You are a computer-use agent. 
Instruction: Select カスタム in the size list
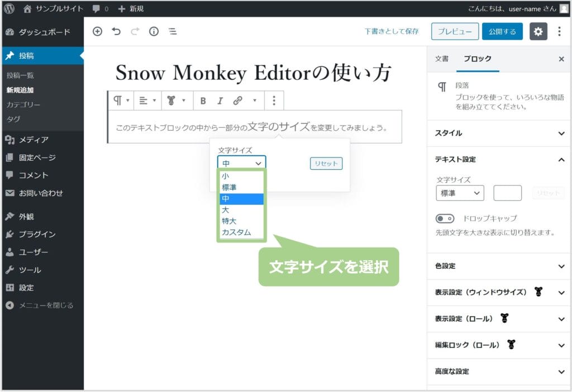(241, 232)
